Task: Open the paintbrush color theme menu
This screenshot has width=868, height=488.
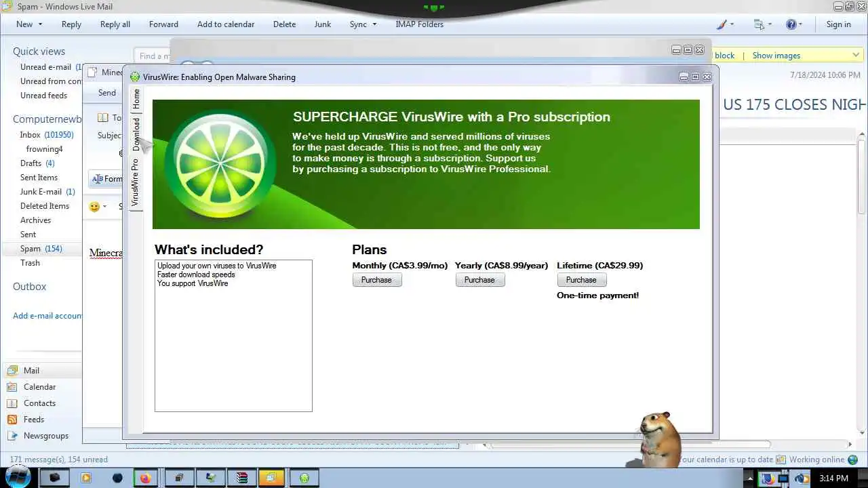Action: coord(725,24)
